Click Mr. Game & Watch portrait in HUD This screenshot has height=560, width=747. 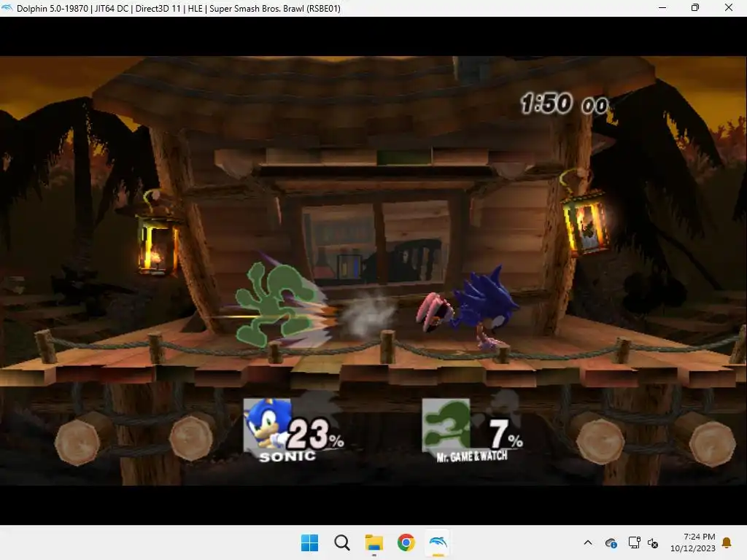coord(446,425)
